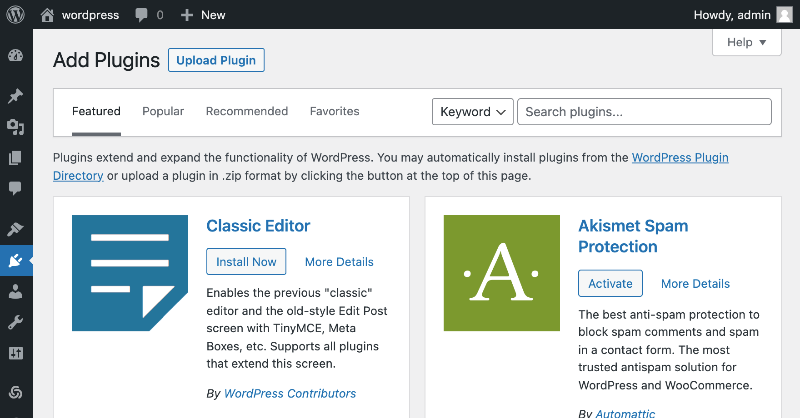
Task: Click the Howdy, admin account menu
Action: (732, 15)
